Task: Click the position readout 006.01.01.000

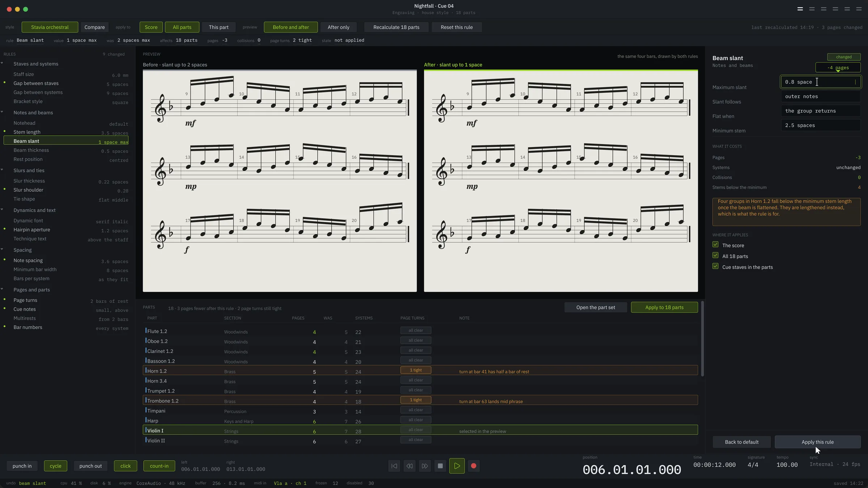Action: click(x=631, y=470)
